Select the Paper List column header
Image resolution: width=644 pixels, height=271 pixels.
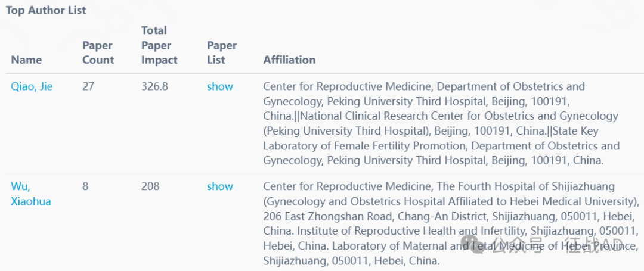click(222, 52)
